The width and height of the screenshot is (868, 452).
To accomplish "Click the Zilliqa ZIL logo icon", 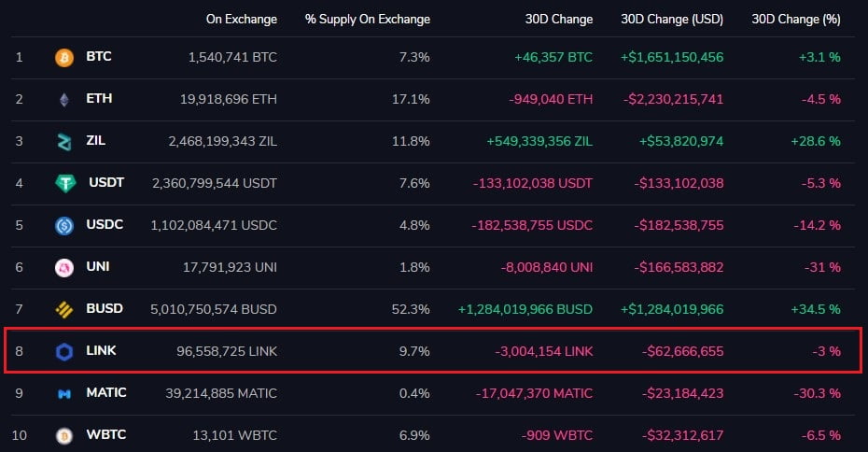I will click(63, 141).
